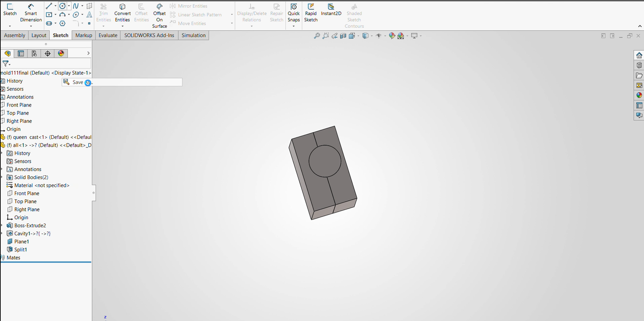Open FeatureManager Design Tree tab
The width and height of the screenshot is (644, 321).
pos(7,53)
